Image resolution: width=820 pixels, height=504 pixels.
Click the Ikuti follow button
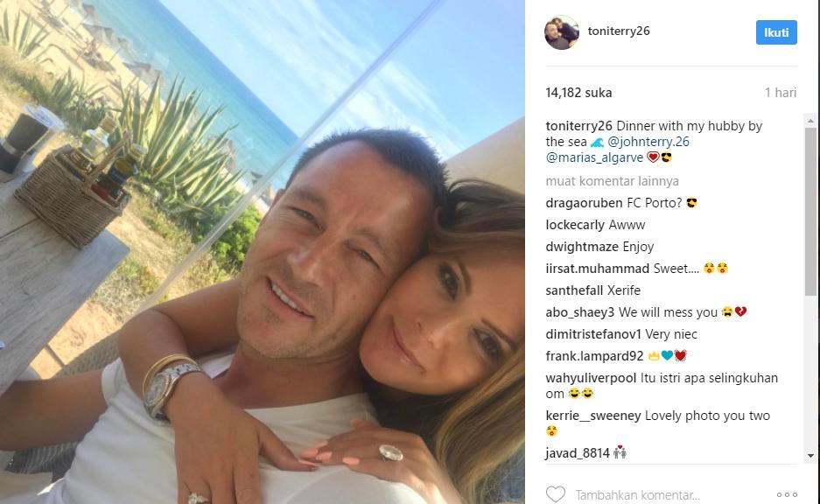(776, 32)
